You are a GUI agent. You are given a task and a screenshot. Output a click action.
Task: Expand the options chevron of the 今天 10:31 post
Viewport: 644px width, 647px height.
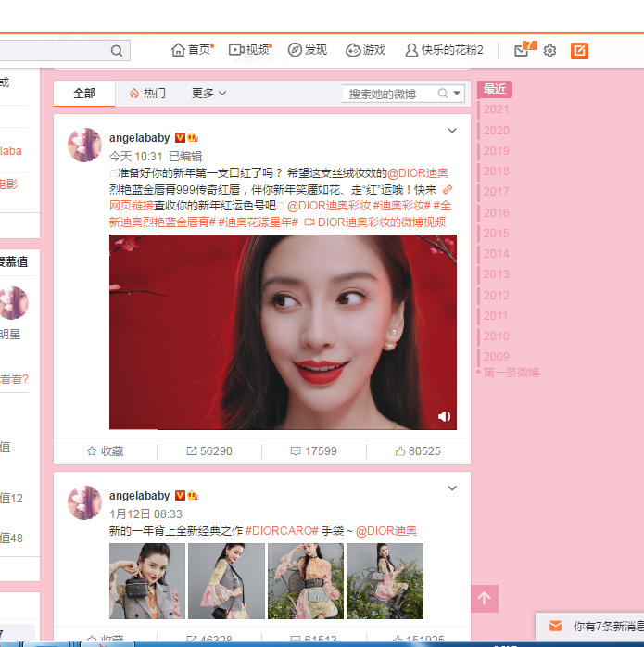[452, 131]
